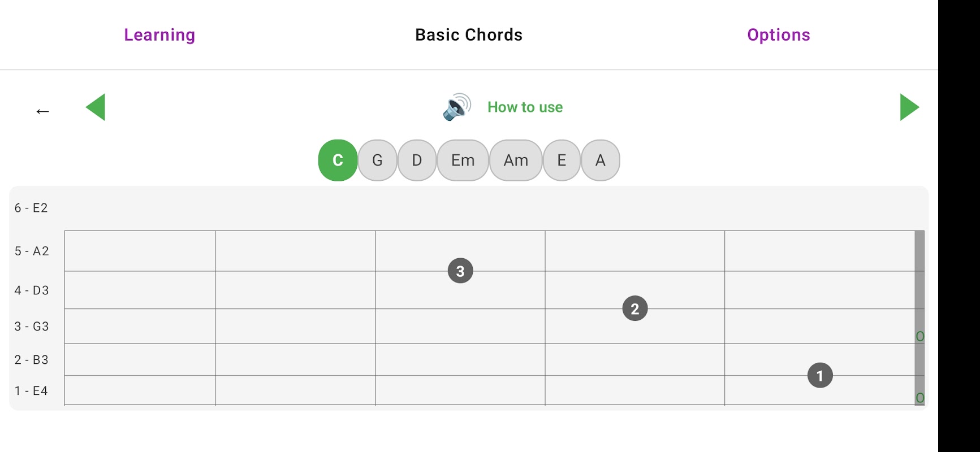Play chord sound with speaker icon

tap(456, 107)
